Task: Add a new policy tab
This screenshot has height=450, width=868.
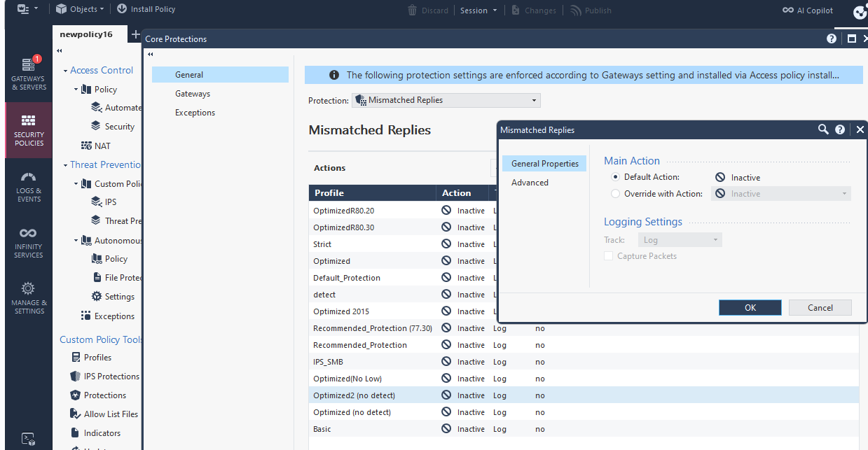Action: 135,34
